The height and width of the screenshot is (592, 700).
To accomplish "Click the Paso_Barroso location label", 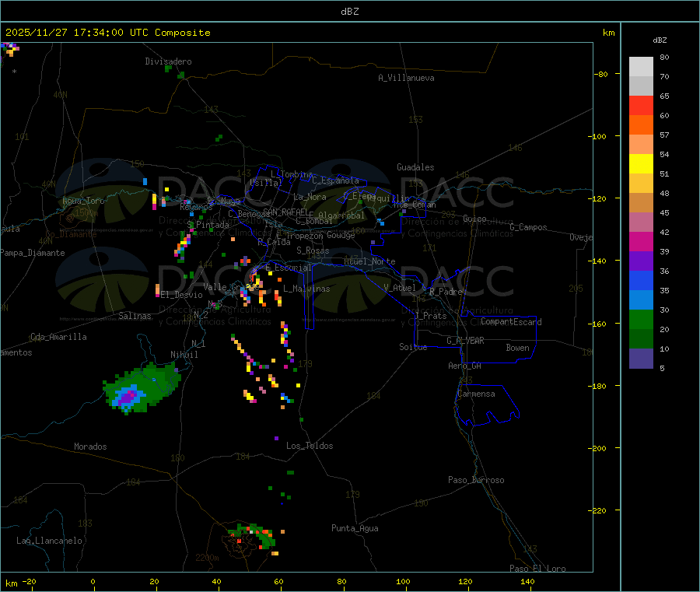I will pos(476,480).
